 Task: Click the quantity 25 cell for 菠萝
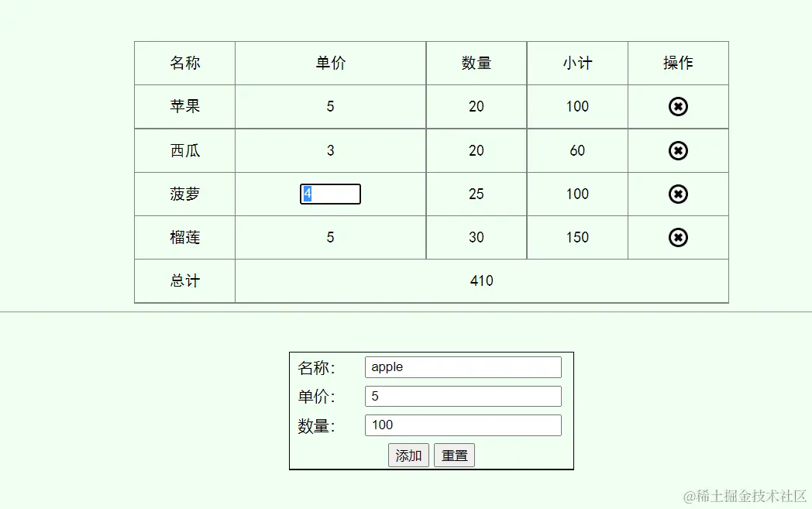click(477, 194)
